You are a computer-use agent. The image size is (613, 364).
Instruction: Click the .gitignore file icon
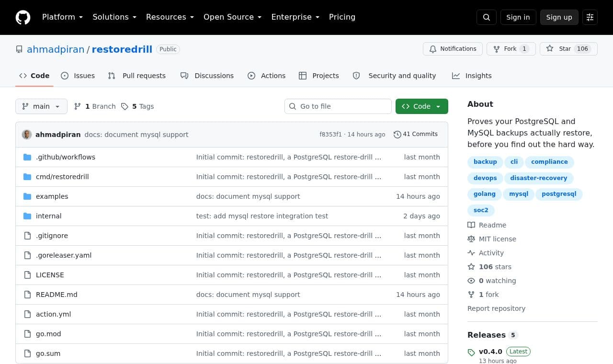coord(27,236)
